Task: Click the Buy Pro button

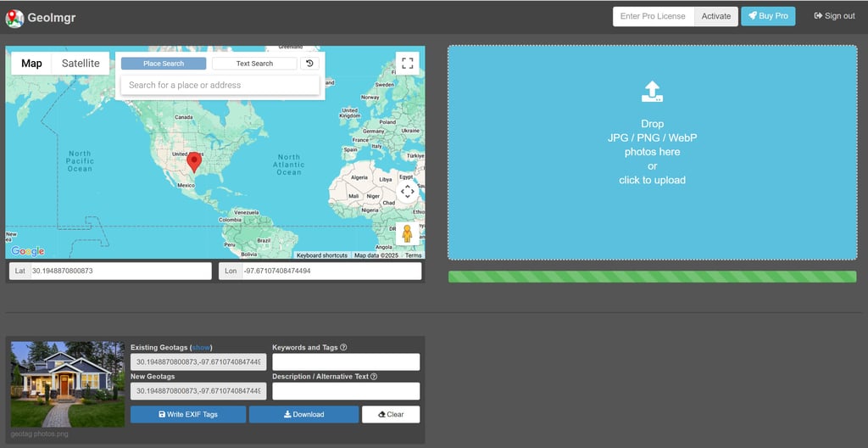Action: [768, 16]
